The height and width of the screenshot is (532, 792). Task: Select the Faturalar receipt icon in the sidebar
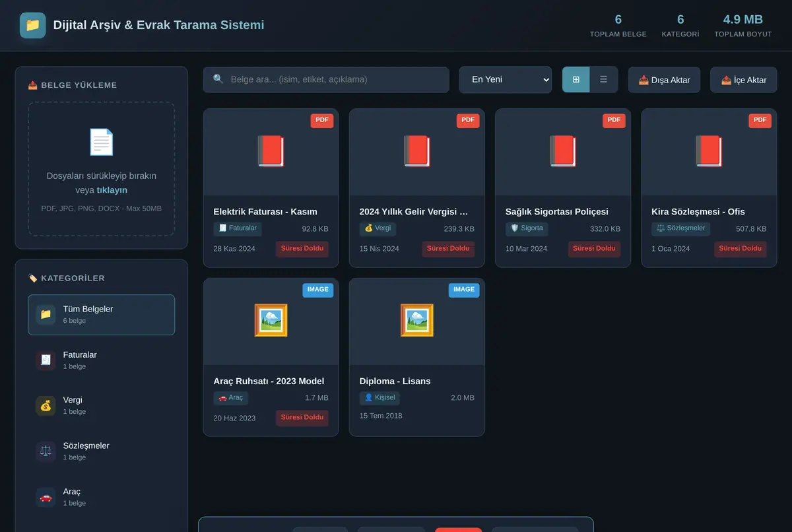[x=46, y=360]
